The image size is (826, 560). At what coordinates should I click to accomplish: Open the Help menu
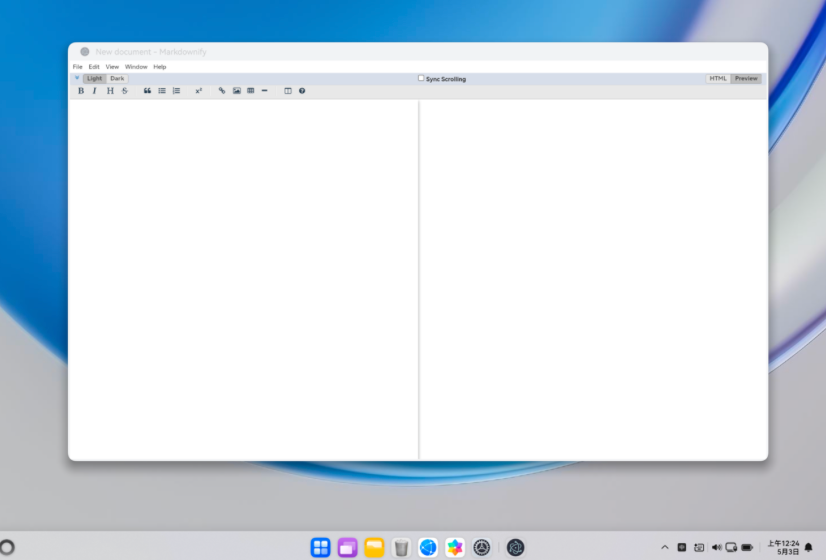(160, 67)
